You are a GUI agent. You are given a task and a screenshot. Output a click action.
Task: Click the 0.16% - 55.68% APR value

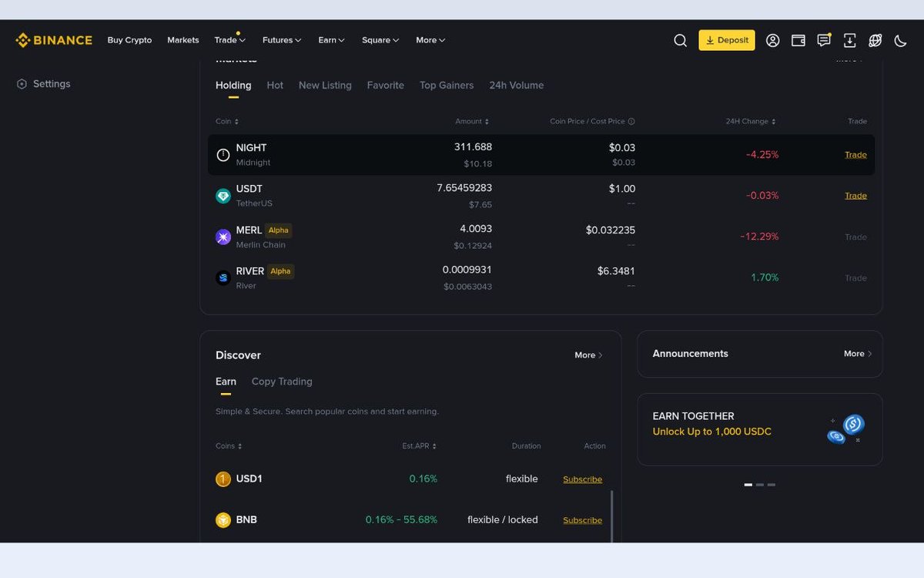[x=401, y=519]
